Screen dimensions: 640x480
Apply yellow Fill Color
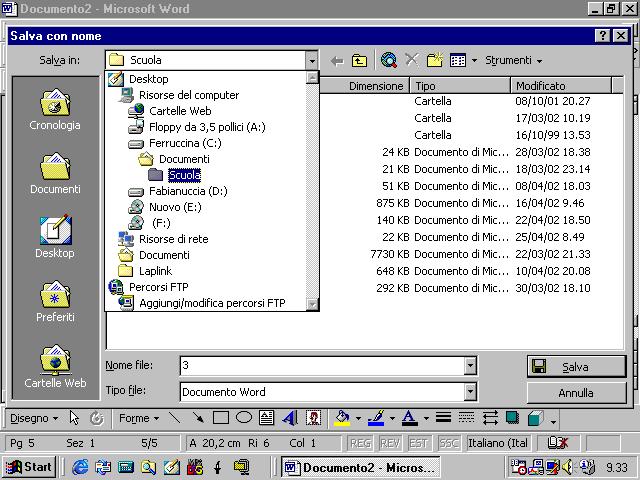click(x=342, y=418)
